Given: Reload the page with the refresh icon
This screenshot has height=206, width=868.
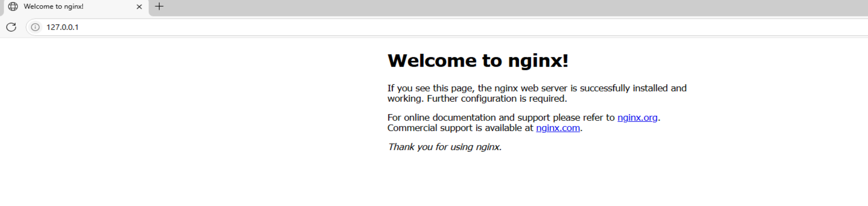Looking at the screenshot, I should click(11, 27).
